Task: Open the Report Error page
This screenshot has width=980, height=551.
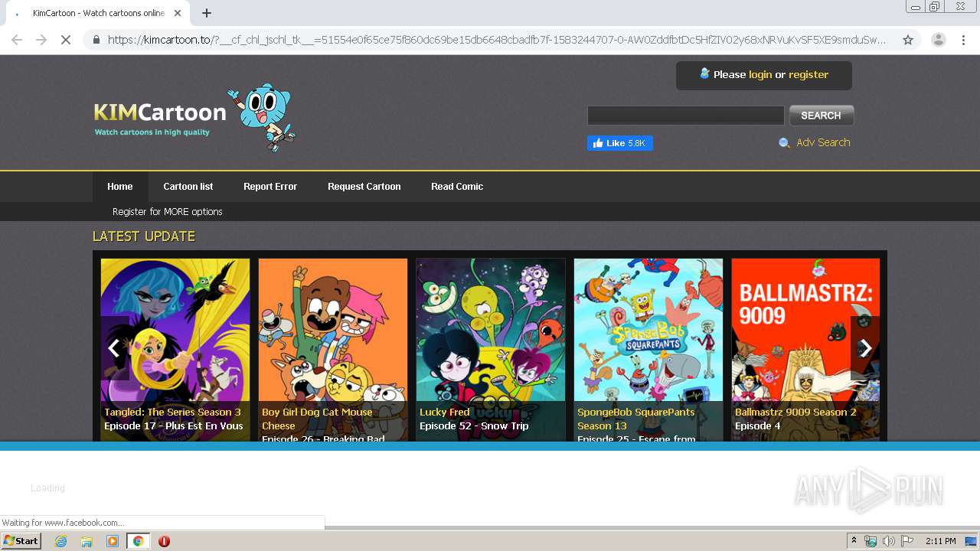Action: [x=270, y=186]
